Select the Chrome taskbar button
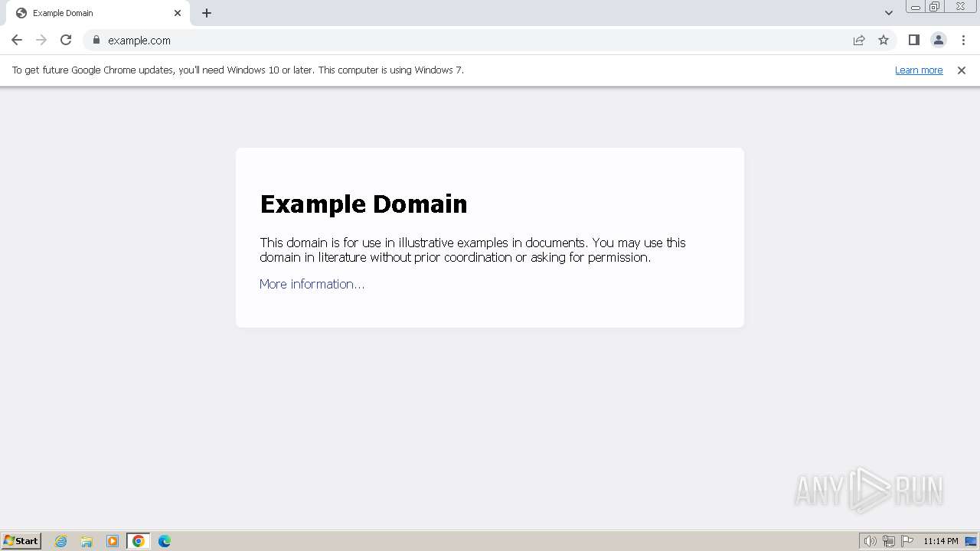This screenshot has height=551, width=980. [139, 541]
